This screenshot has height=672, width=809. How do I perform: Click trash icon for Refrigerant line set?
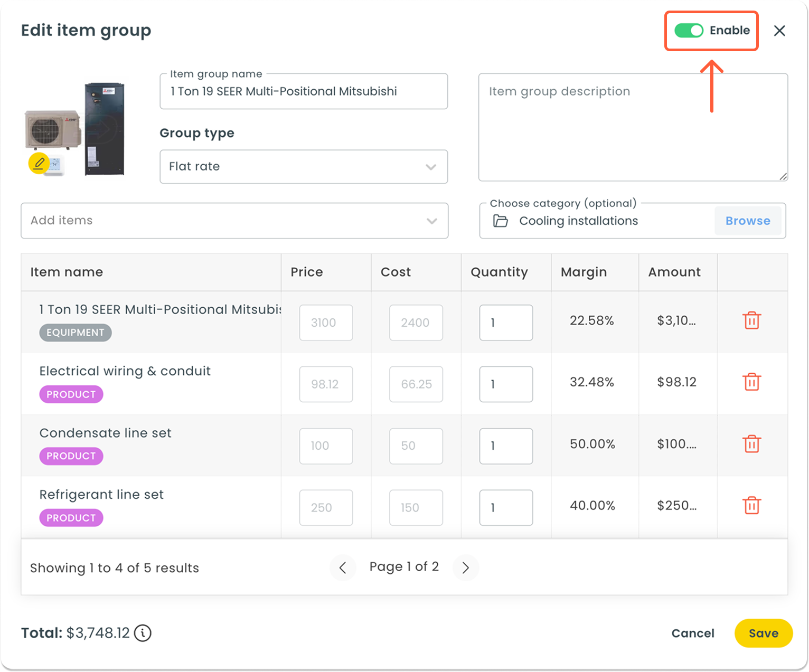tap(751, 506)
